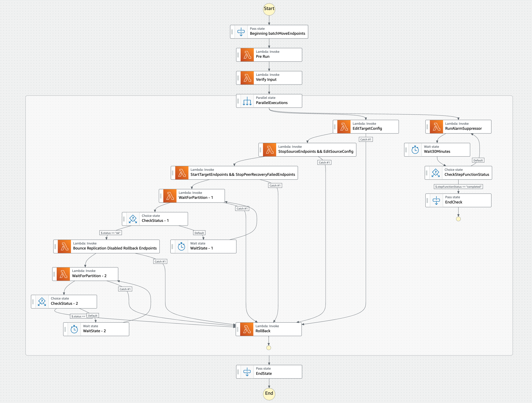This screenshot has height=403, width=532.
Task: Click the Choice icon on CheckStatus - 2
Action: (x=42, y=302)
